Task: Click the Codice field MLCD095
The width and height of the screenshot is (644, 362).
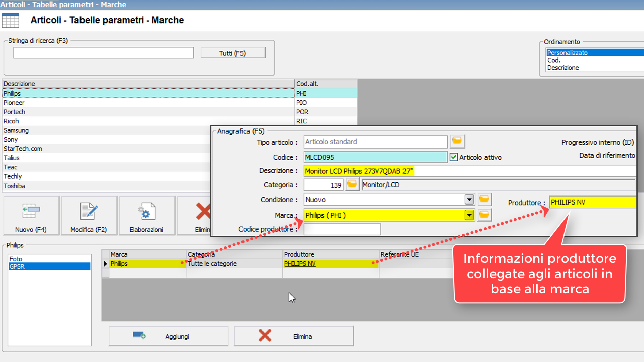Action: [375, 157]
